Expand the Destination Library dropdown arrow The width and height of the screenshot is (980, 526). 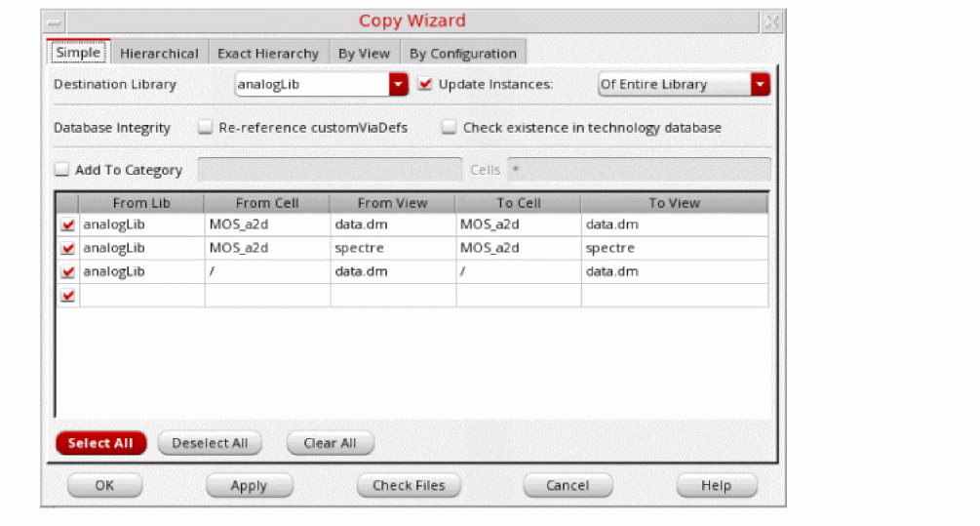pos(398,85)
